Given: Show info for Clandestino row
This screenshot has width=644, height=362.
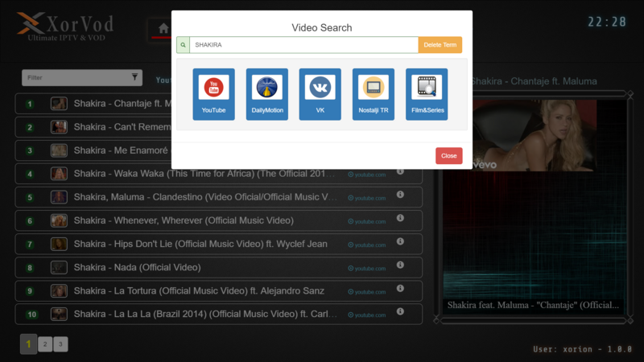Looking at the screenshot, I should [x=400, y=195].
